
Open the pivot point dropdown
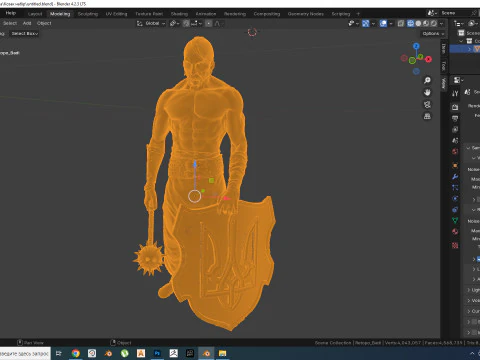(x=174, y=23)
